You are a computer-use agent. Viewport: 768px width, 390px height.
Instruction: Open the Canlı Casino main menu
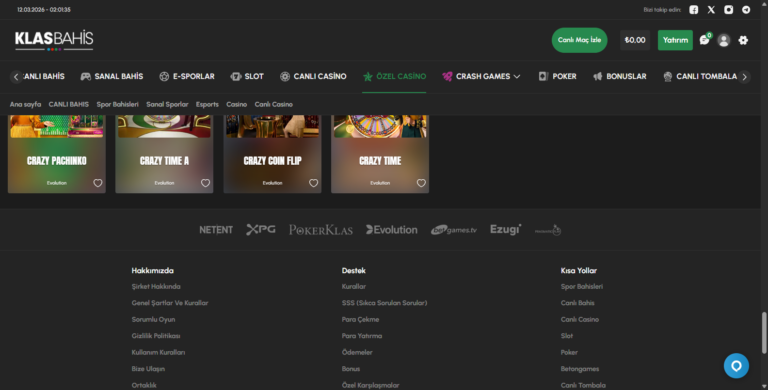(313, 76)
